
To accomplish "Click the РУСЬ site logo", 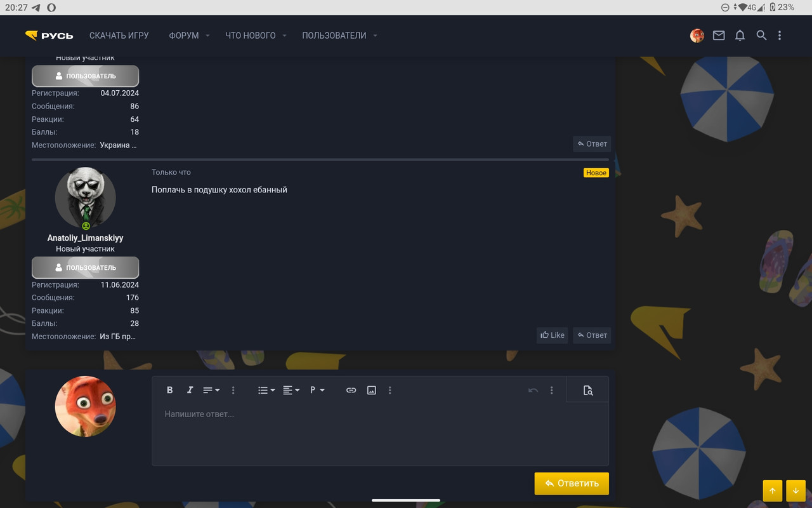I will tap(51, 36).
